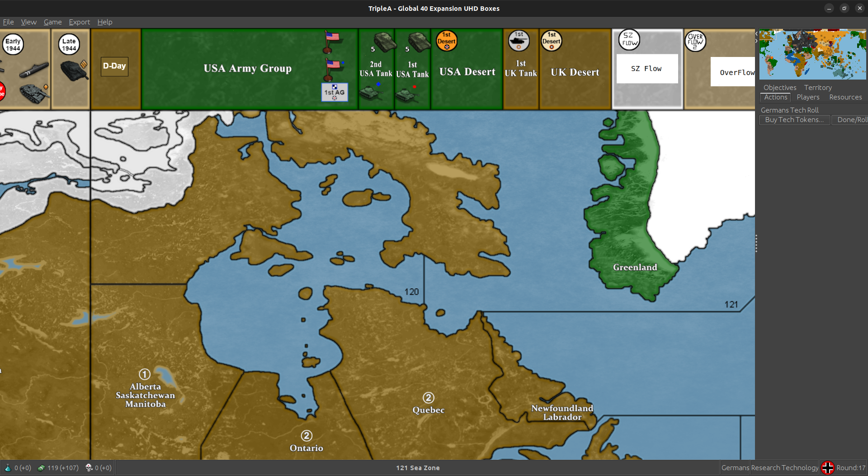Viewport: 868px width, 476px height.
Task: Click the D-Day box label
Action: [114, 66]
